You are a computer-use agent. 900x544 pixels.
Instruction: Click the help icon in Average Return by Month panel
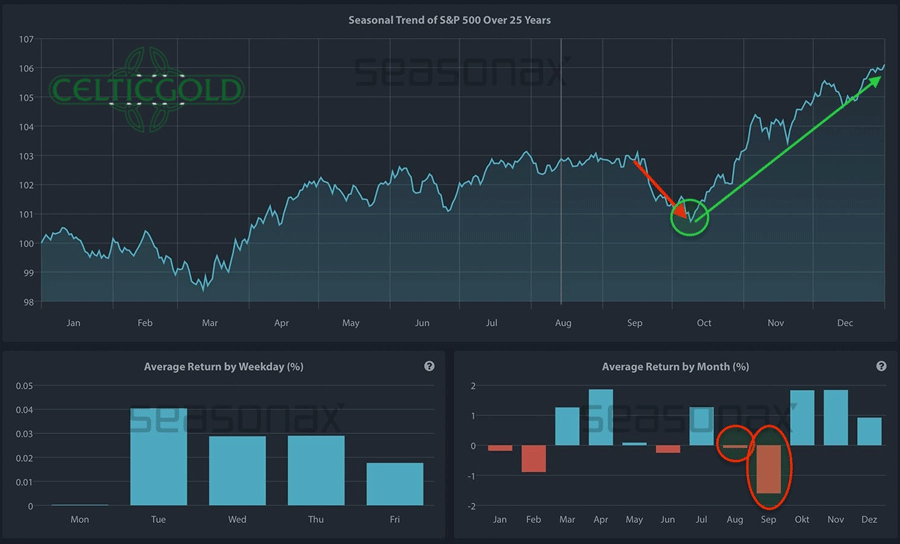(x=881, y=367)
